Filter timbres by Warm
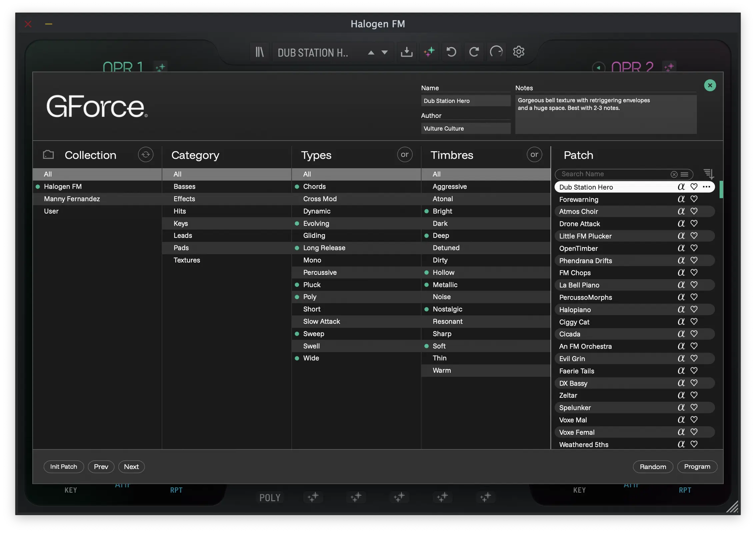Screen dimensions: 756x533 (486, 370)
